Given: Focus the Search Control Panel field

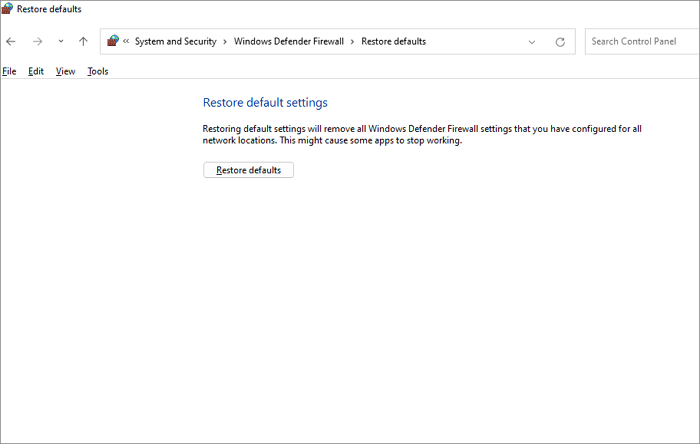Looking at the screenshot, I should click(642, 42).
